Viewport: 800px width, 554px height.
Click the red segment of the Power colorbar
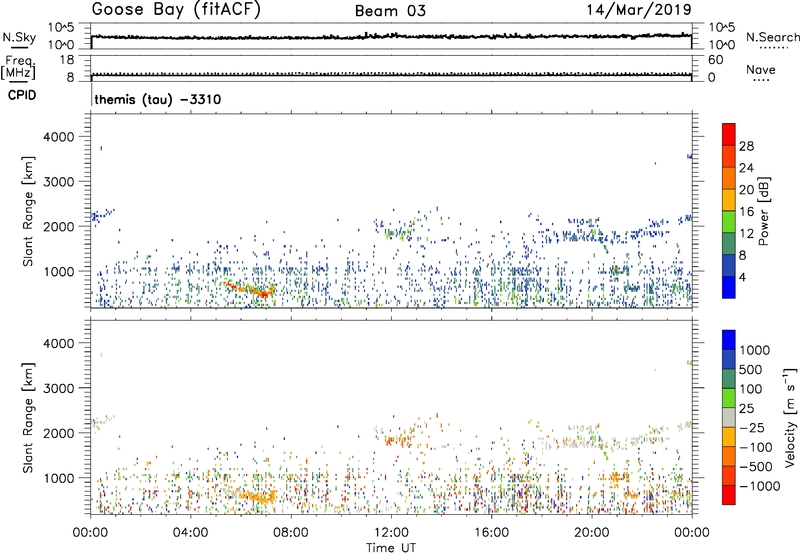pyautogui.click(x=729, y=134)
